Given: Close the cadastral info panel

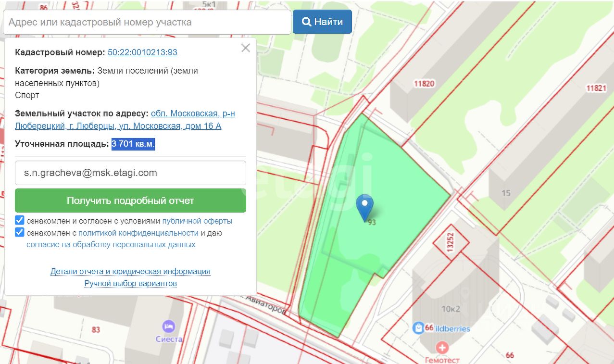Looking at the screenshot, I should 246,48.
